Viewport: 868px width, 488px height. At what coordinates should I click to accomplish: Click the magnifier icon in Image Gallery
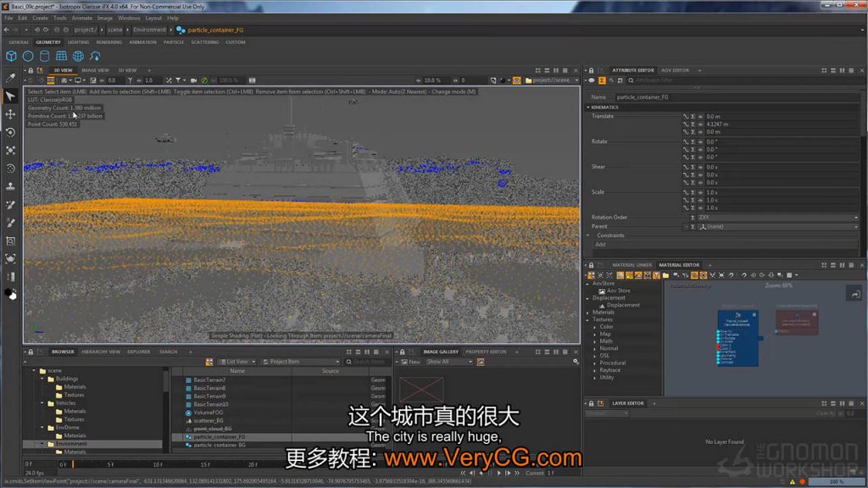[x=576, y=362]
